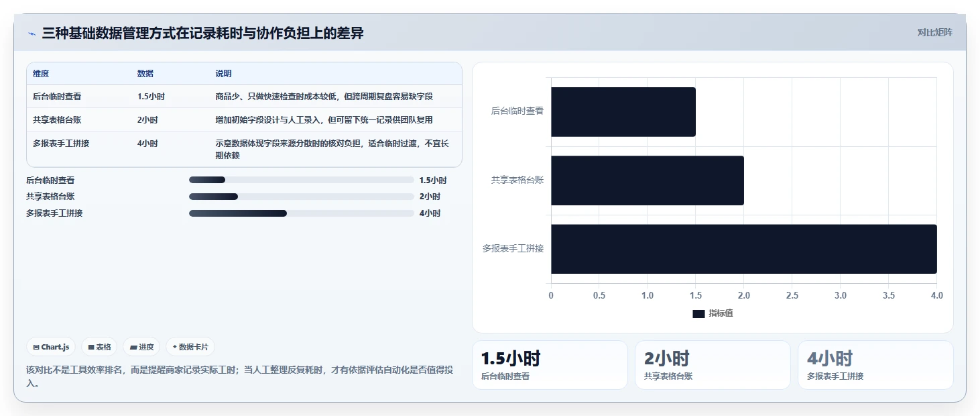The height and width of the screenshot is (416, 980).
Task: Select the Chart.js tag chip
Action: point(51,347)
